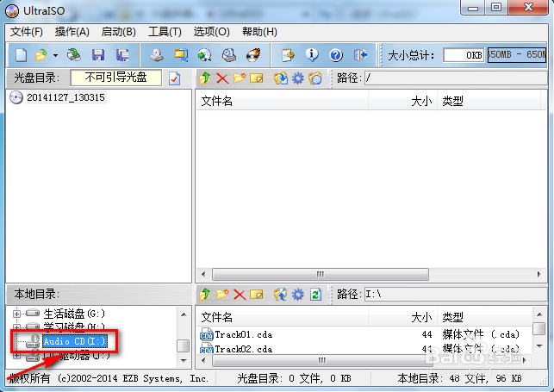Create new folder in disc pane
The height and width of the screenshot is (392, 554).
tap(240, 78)
